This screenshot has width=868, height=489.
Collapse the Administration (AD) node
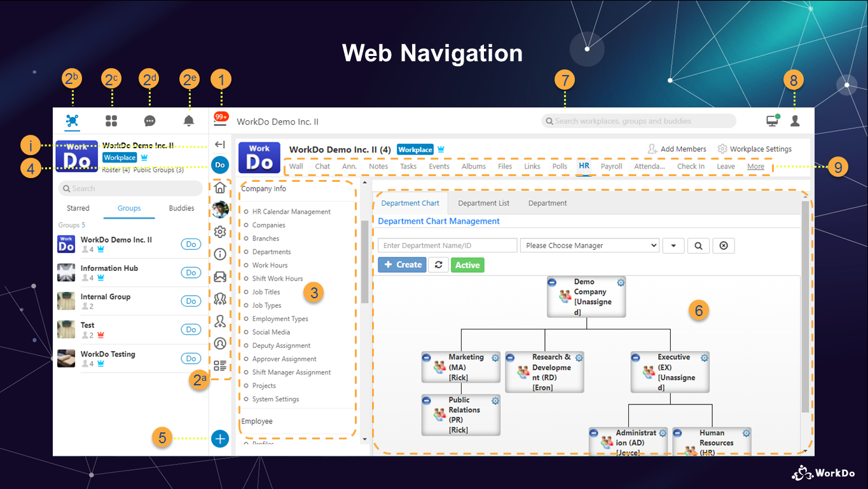click(594, 433)
